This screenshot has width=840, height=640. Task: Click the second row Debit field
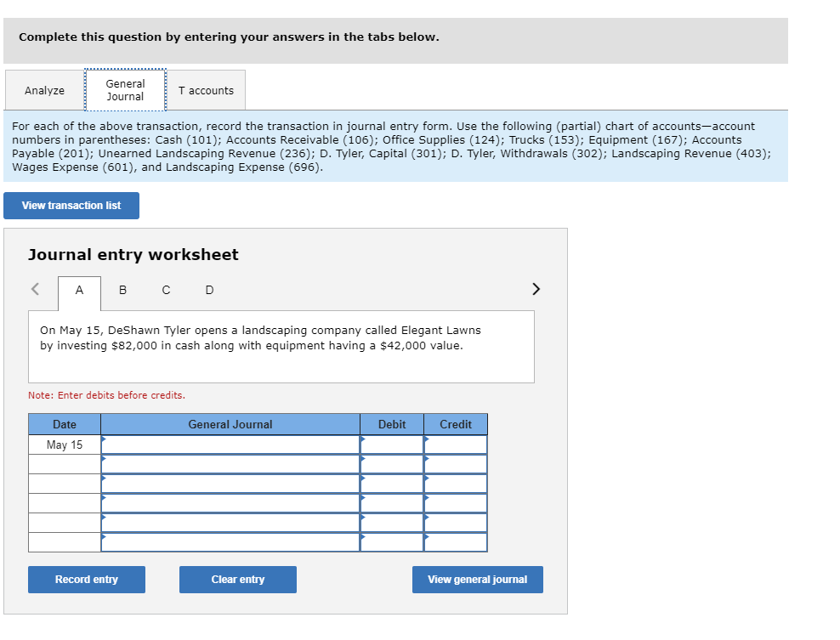pyautogui.click(x=392, y=464)
